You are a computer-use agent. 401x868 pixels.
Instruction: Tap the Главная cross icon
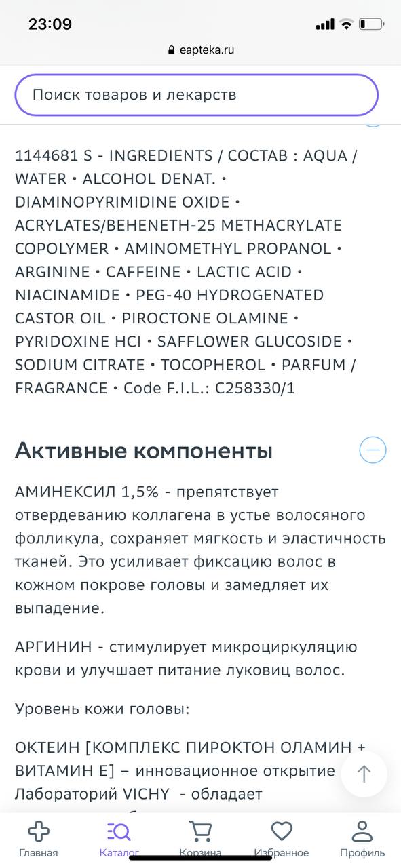(38, 831)
